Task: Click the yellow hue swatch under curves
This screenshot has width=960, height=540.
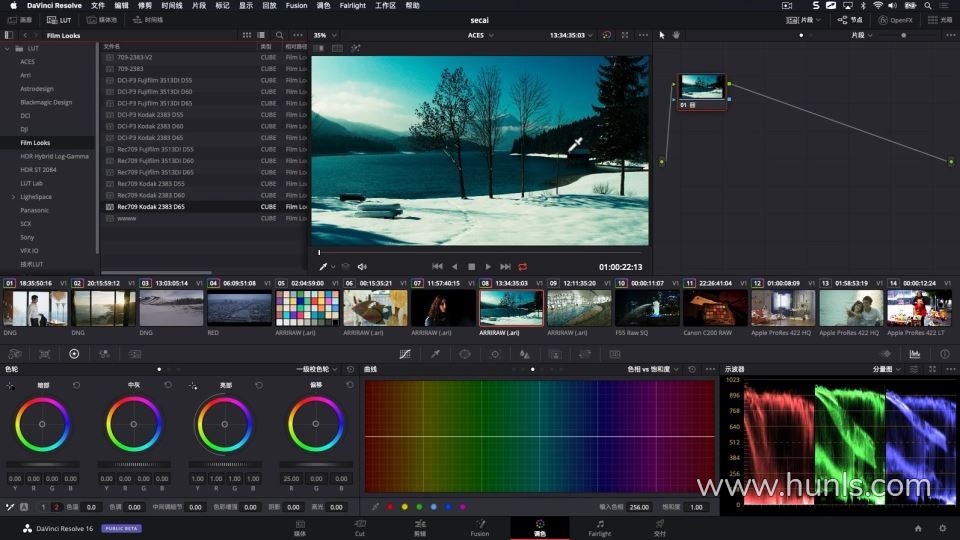Action: [x=404, y=507]
